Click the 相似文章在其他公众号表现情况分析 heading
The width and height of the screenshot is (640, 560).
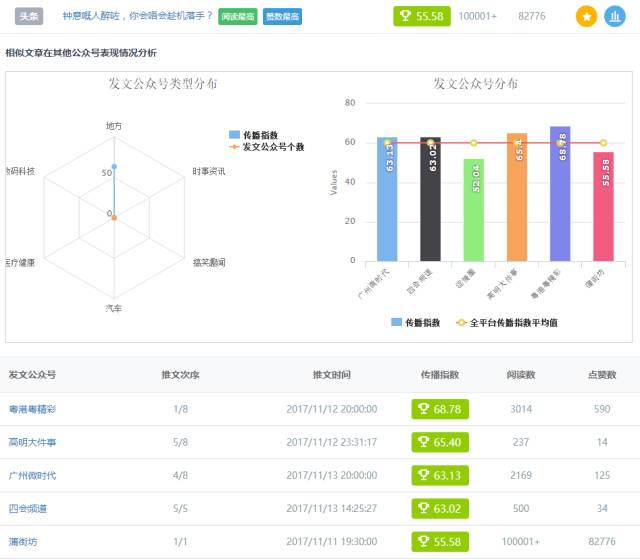(81, 53)
